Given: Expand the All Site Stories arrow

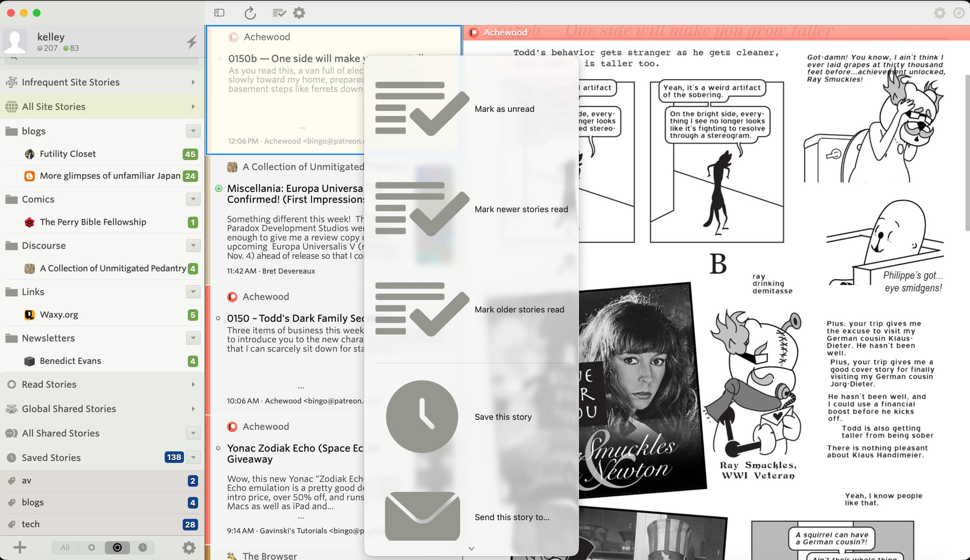Looking at the screenshot, I should point(193,107).
